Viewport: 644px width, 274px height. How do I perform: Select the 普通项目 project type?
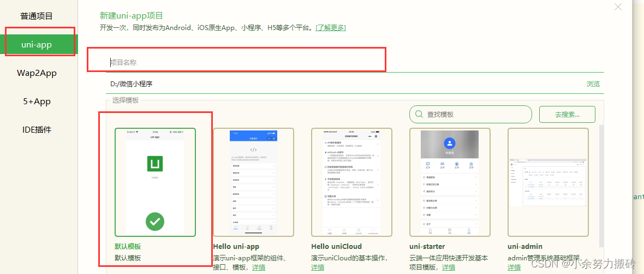[x=37, y=16]
